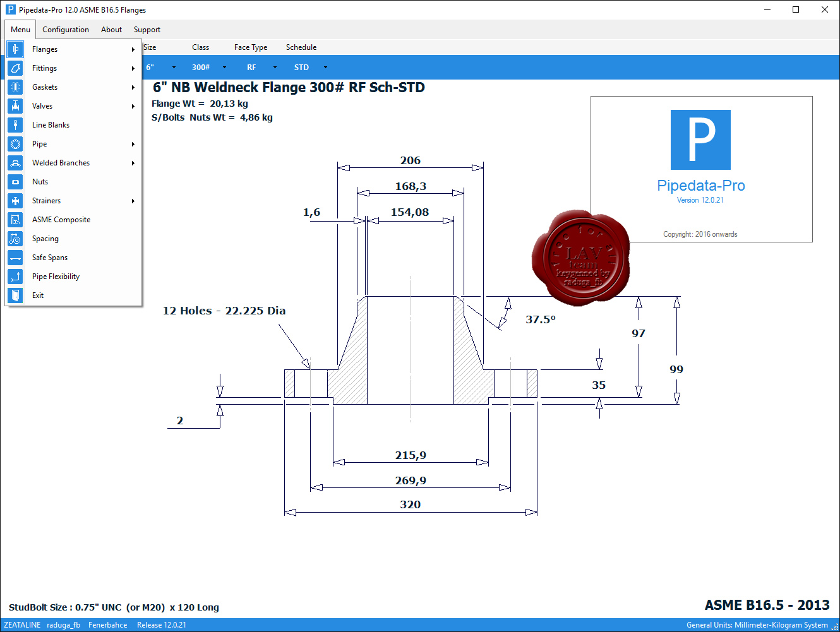Viewport: 840px width, 632px height.
Task: Click the Valves menu icon
Action: pyautogui.click(x=15, y=106)
